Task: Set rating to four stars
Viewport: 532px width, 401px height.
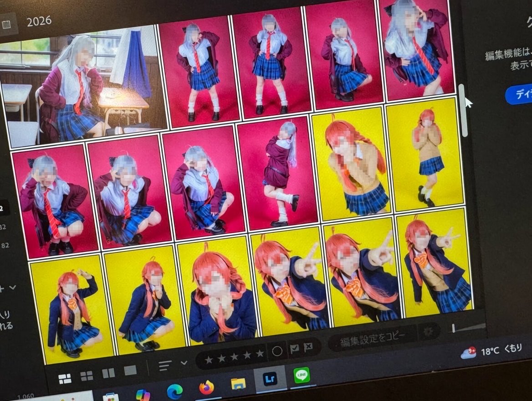Action: [247, 355]
